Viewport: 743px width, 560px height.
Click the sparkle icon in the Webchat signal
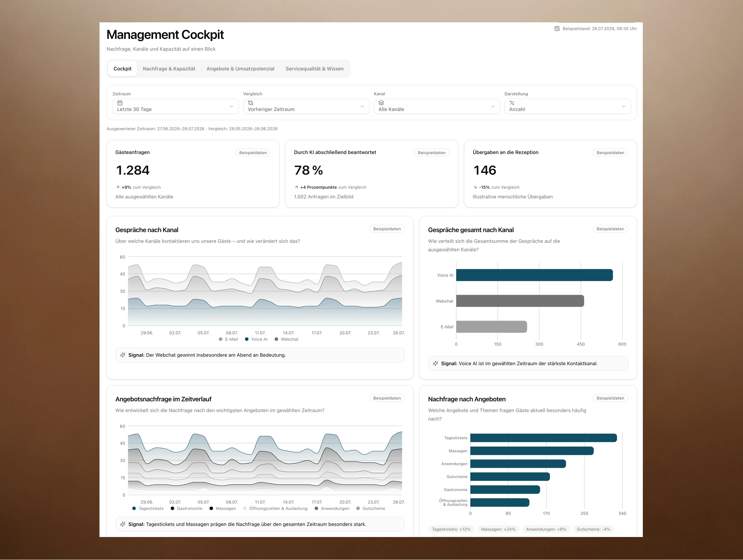(x=123, y=355)
